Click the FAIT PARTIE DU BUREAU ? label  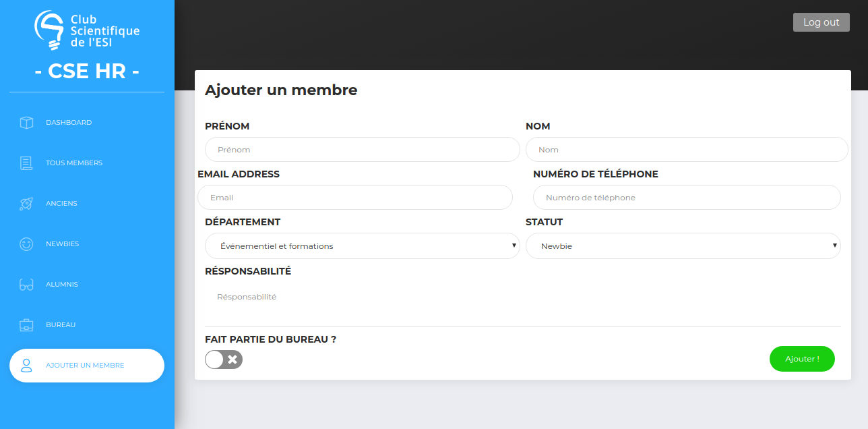tap(270, 339)
